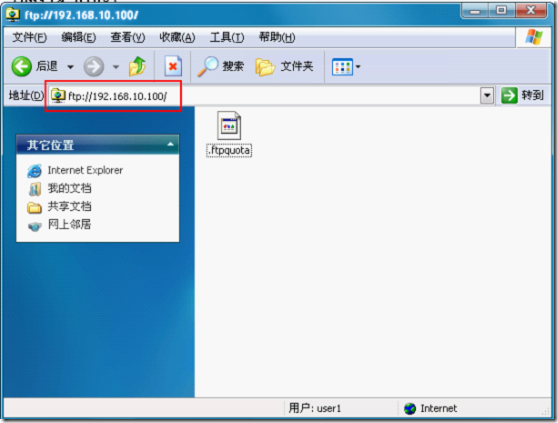Open the 编辑(E) menu

79,37
